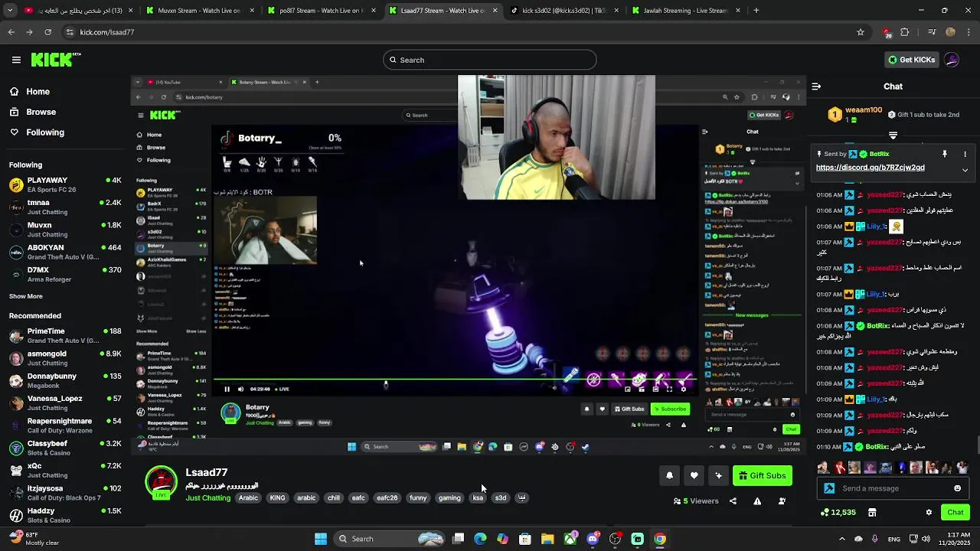Open the user profile avatar menu
This screenshot has width=980, height=551.
[952, 60]
